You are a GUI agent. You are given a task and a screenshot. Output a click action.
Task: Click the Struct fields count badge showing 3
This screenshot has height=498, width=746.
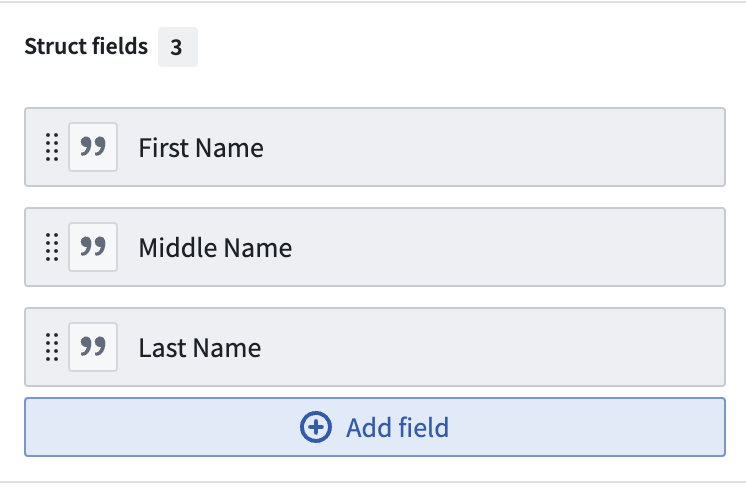(177, 47)
